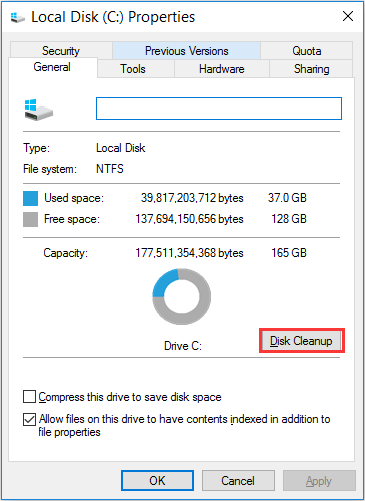
Task: Close the Local Disk Properties dialog
Action: (x=348, y=16)
